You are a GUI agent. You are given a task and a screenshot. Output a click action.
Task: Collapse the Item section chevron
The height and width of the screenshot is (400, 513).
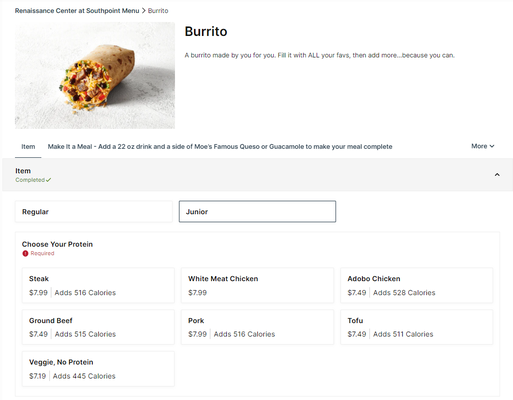497,175
